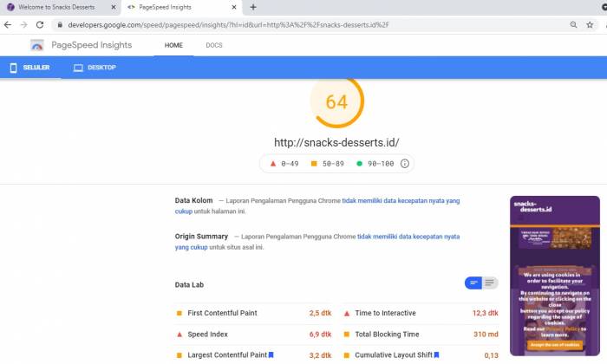
Task: Click the snacks-desserts.id page screenshot thumbnail
Action: [555, 276]
